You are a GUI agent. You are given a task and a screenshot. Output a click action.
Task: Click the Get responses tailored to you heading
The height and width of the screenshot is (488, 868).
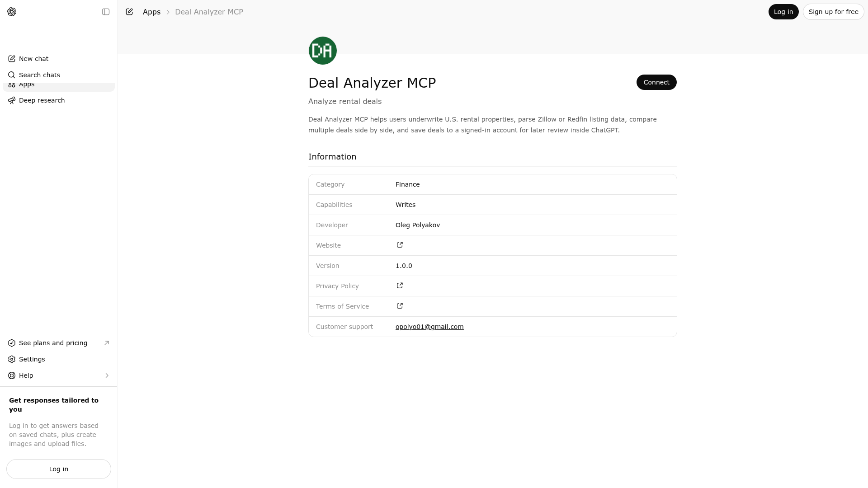[x=54, y=405]
